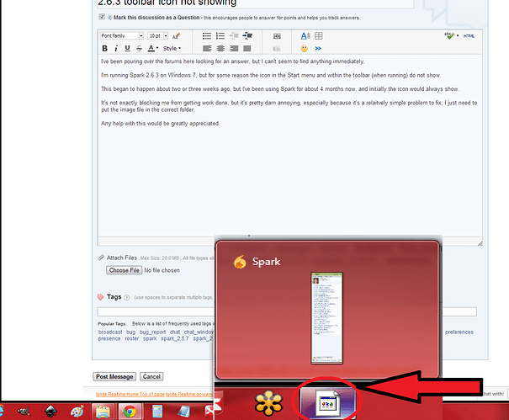
Task: Insert a table using the grid icon
Action: pos(319,35)
